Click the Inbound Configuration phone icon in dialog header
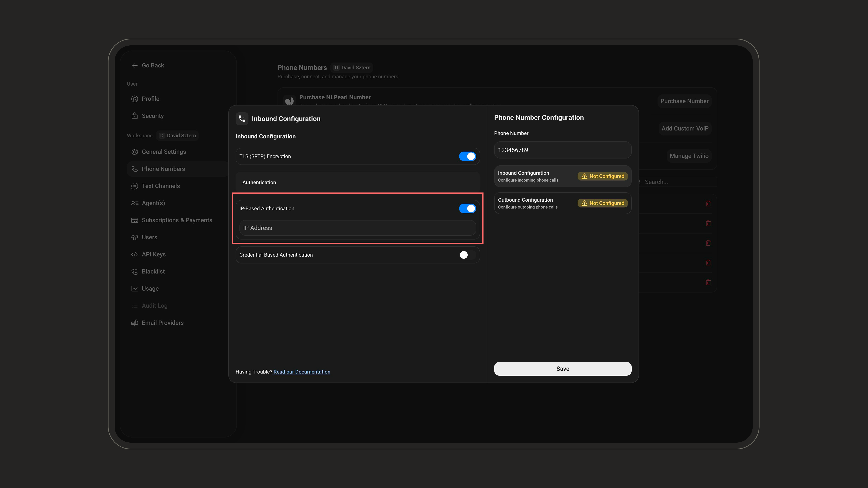Image resolution: width=868 pixels, height=488 pixels. (242, 119)
